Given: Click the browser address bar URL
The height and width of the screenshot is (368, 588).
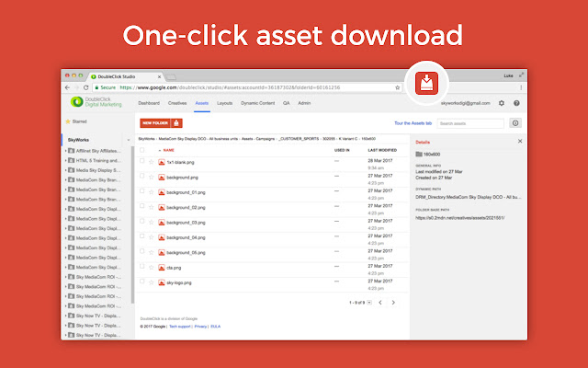Looking at the screenshot, I should pyautogui.click(x=230, y=87).
